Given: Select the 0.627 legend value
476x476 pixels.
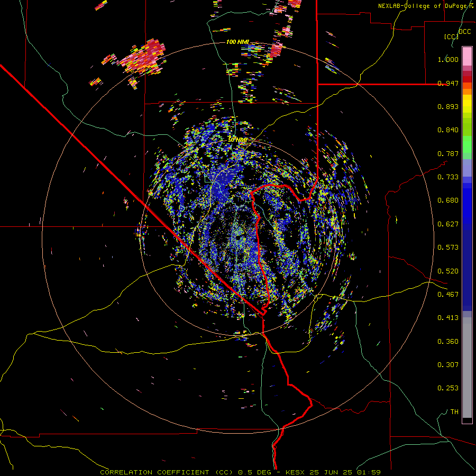Looking at the screenshot, I should click(448, 224).
